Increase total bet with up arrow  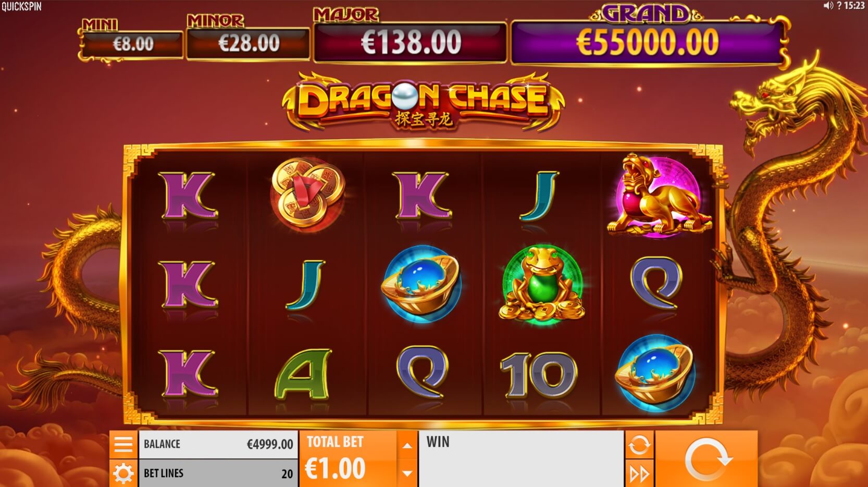[407, 446]
